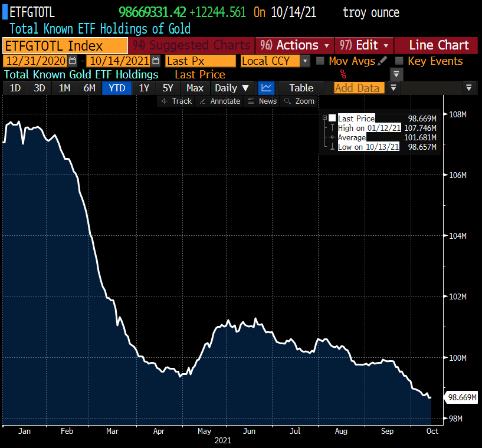Viewport: 482px width, 448px height.
Task: Click the High marker icon in legend
Action: click(x=332, y=128)
